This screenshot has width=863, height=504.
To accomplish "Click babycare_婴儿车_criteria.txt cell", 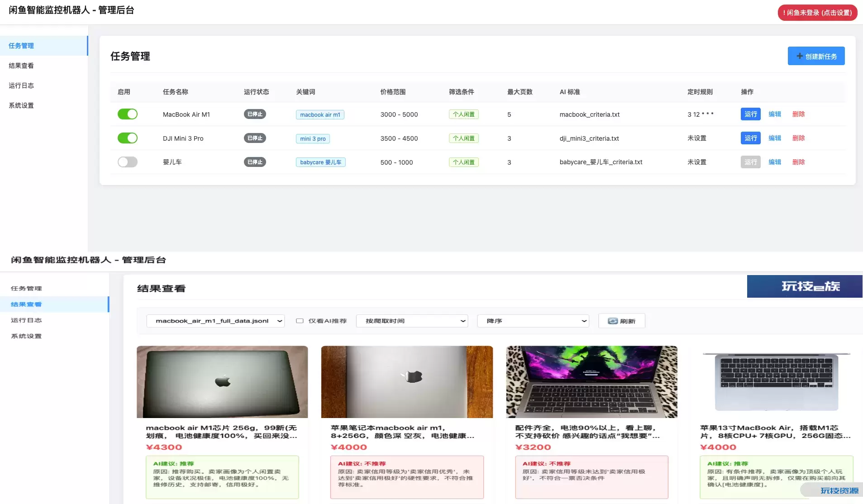I will 601,162.
